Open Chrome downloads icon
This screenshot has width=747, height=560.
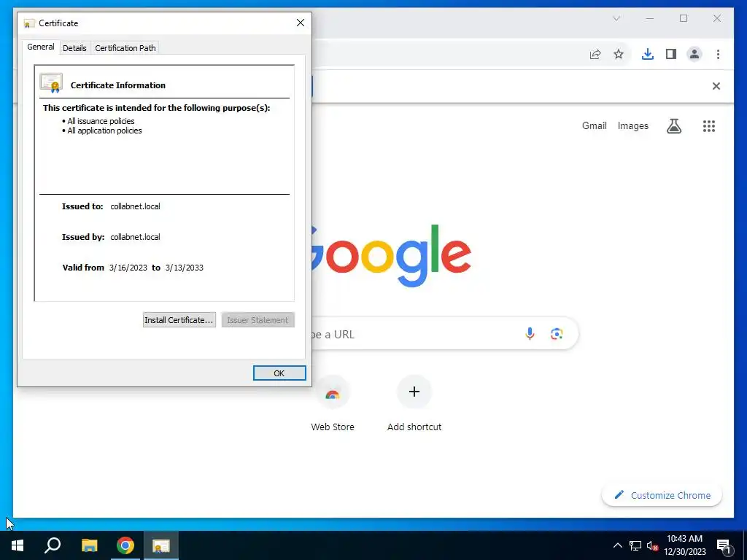click(x=648, y=54)
